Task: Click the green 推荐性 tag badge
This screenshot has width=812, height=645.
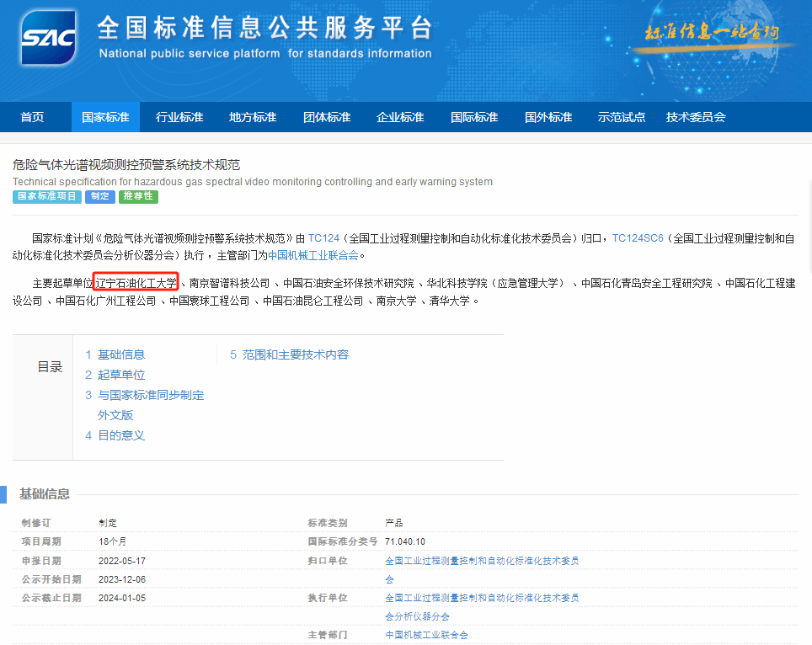Action: point(138,196)
